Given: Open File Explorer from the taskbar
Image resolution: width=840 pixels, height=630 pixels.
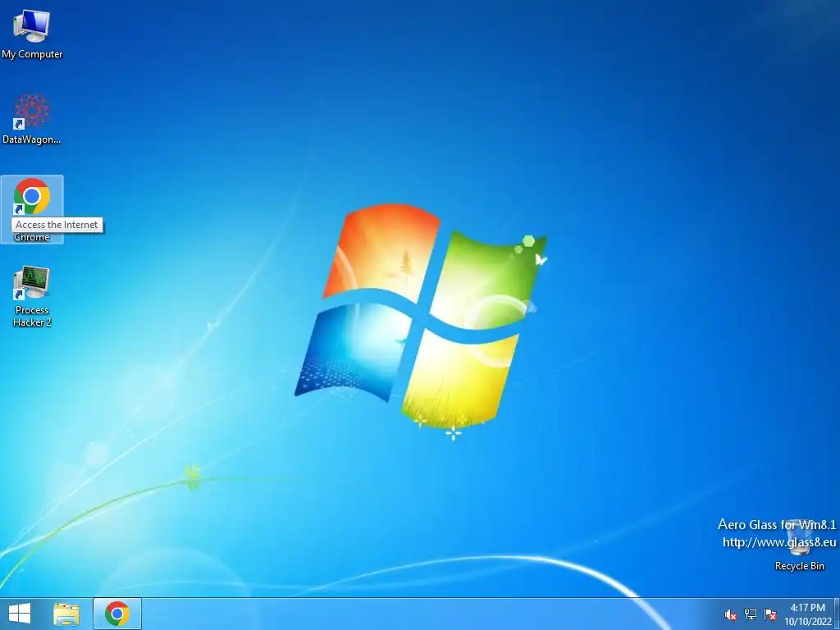Looking at the screenshot, I should tap(66, 614).
